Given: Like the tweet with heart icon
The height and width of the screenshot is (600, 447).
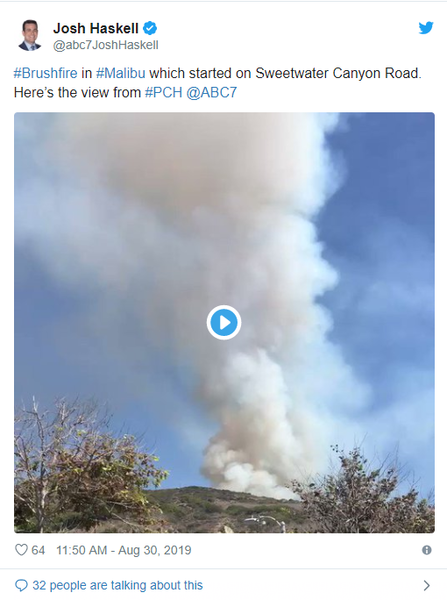Looking at the screenshot, I should pos(21,550).
